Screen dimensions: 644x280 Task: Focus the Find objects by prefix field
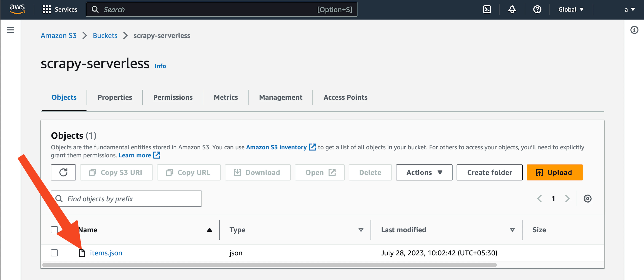(126, 199)
